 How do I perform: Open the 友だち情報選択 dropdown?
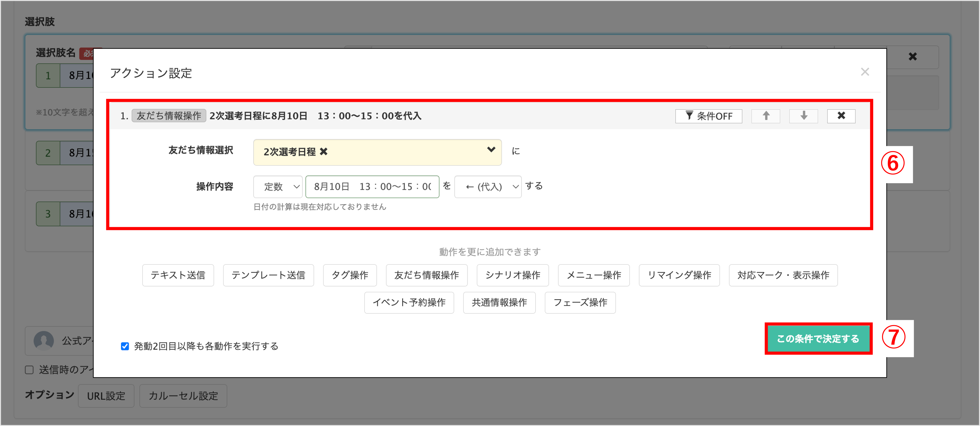coord(377,152)
